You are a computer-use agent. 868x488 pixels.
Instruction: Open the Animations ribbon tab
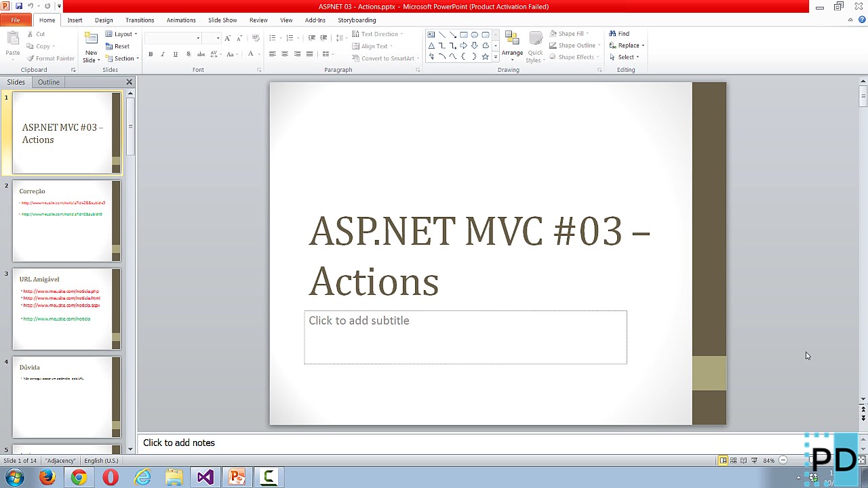(x=181, y=20)
